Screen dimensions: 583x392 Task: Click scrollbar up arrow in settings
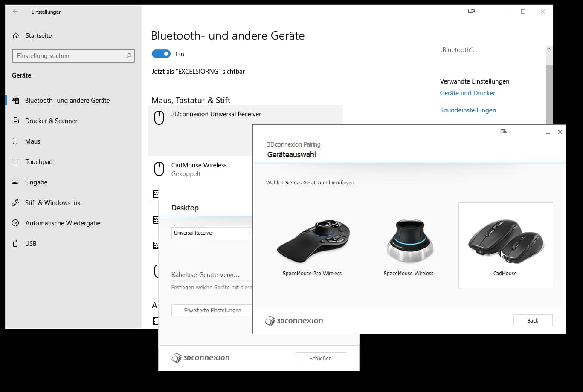pos(549,49)
